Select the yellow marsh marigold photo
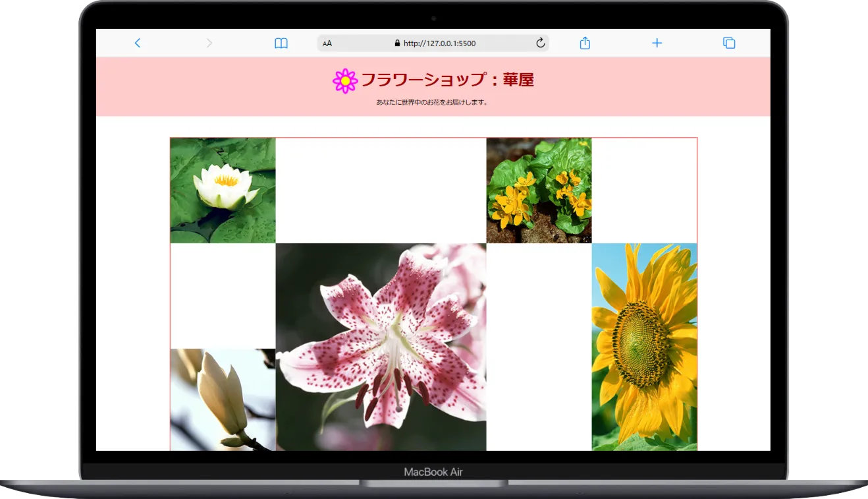Screen dimensions: 868x499 (x=539, y=190)
